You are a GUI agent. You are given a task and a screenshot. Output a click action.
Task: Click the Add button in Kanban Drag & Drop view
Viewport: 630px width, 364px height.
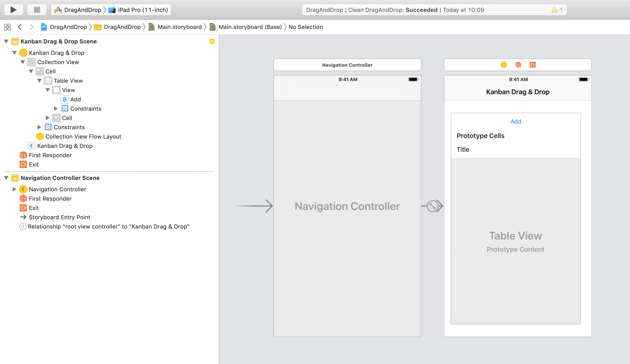coord(515,121)
